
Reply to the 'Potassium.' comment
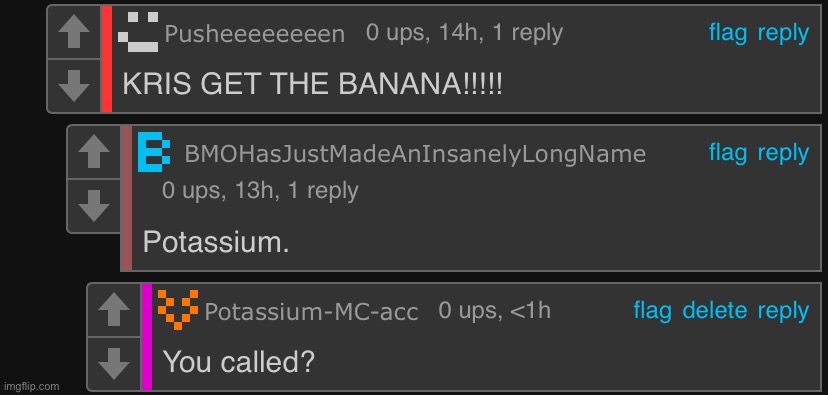pyautogui.click(x=783, y=153)
